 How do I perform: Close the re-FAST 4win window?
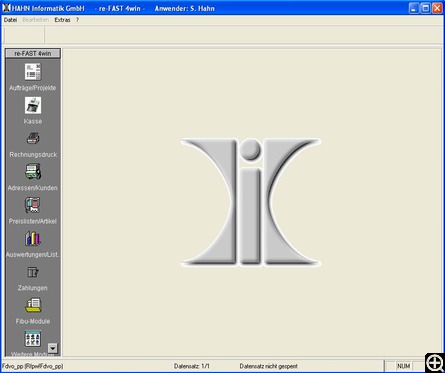pos(437,8)
